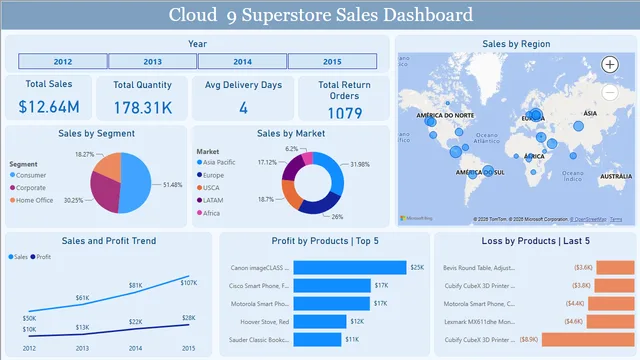Select Africa in the Market legend
640x360 pixels.
[x=208, y=213]
